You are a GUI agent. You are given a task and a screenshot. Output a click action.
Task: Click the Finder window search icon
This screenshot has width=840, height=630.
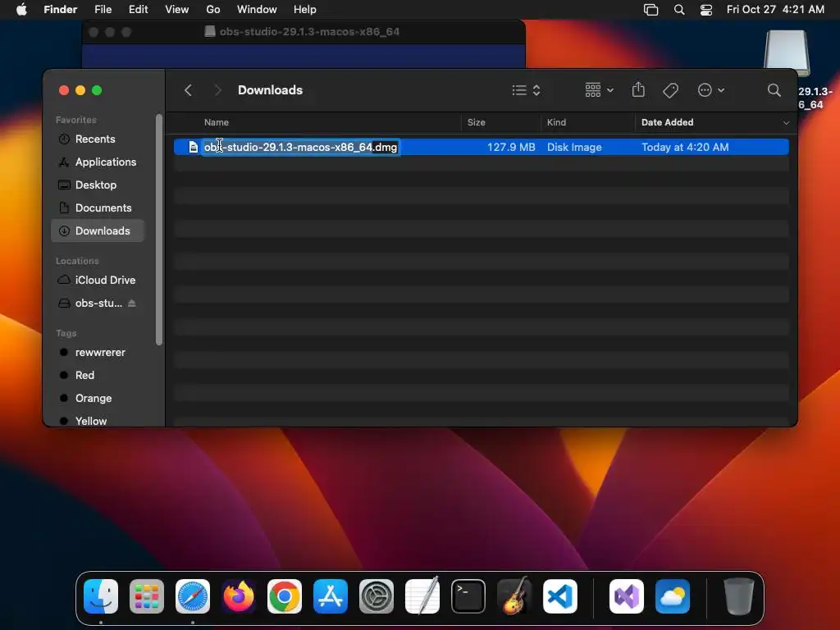point(774,90)
